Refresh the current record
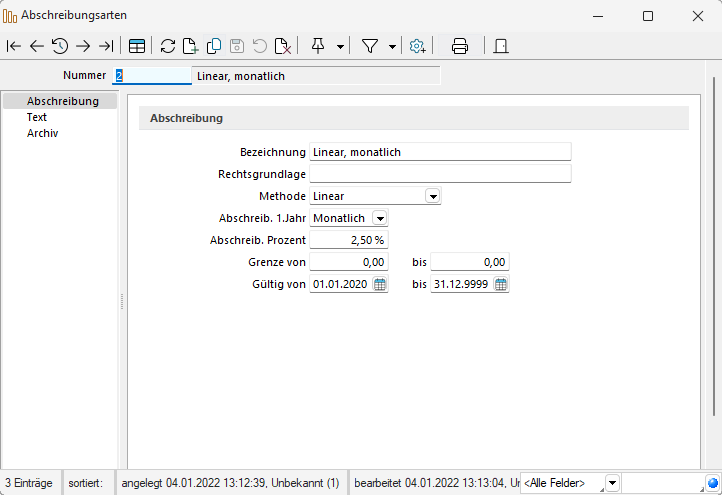This screenshot has width=722, height=495. pyautogui.click(x=168, y=46)
